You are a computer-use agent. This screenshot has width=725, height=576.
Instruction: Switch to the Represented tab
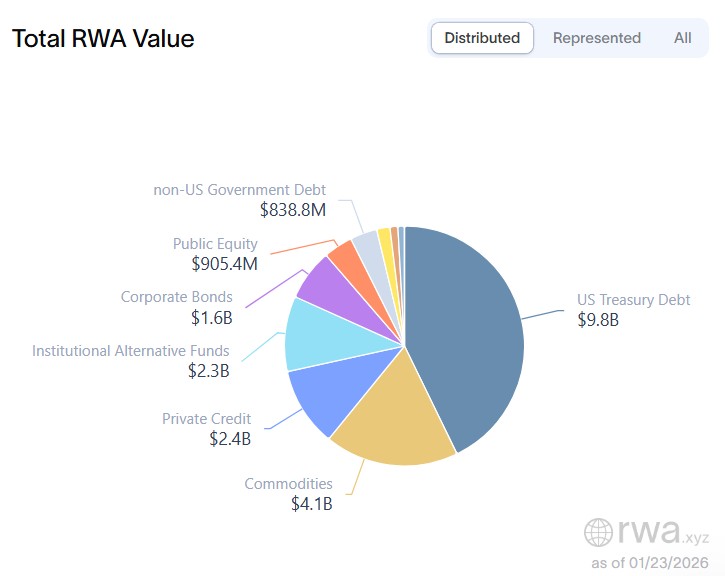[596, 38]
